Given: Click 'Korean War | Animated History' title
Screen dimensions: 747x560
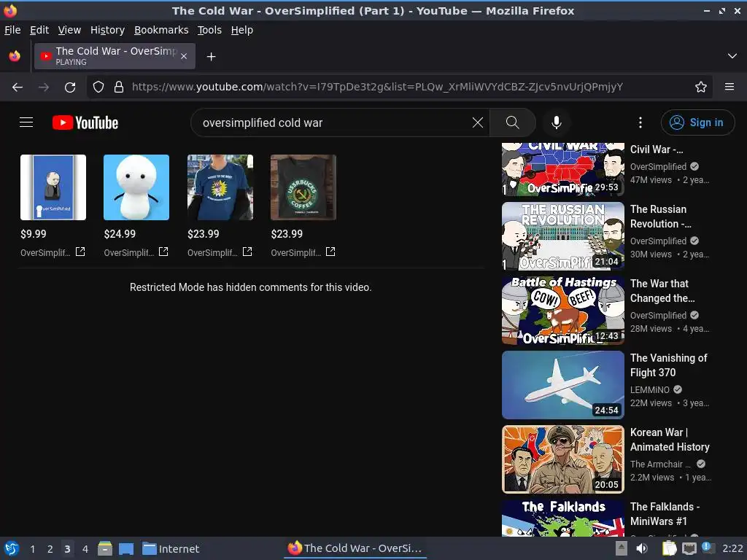Looking at the screenshot, I should (670, 440).
